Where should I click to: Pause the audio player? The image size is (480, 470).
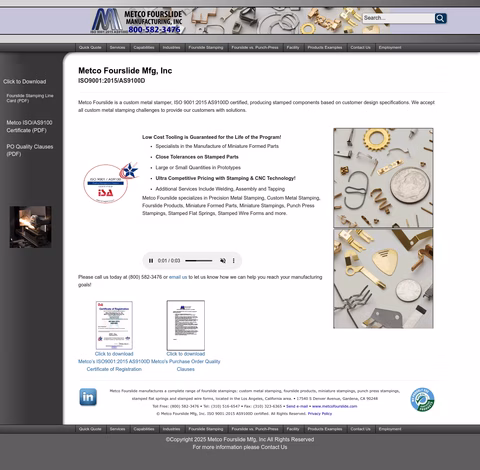[151, 261]
